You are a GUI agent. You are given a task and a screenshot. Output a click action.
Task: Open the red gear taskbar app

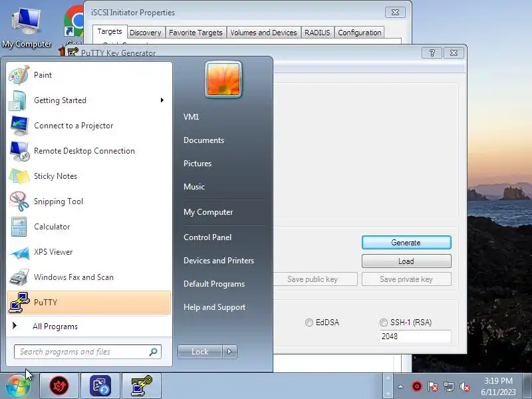coord(59,386)
